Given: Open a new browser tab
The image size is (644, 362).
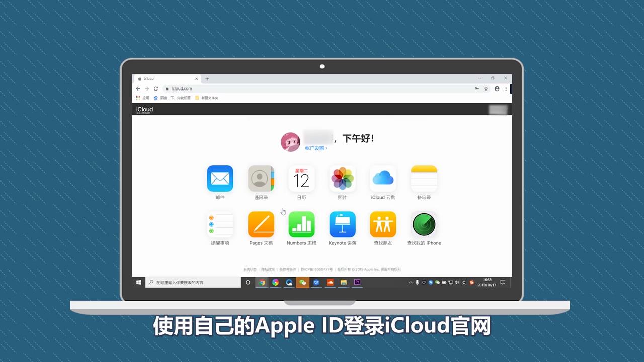Looking at the screenshot, I should click(x=207, y=79).
